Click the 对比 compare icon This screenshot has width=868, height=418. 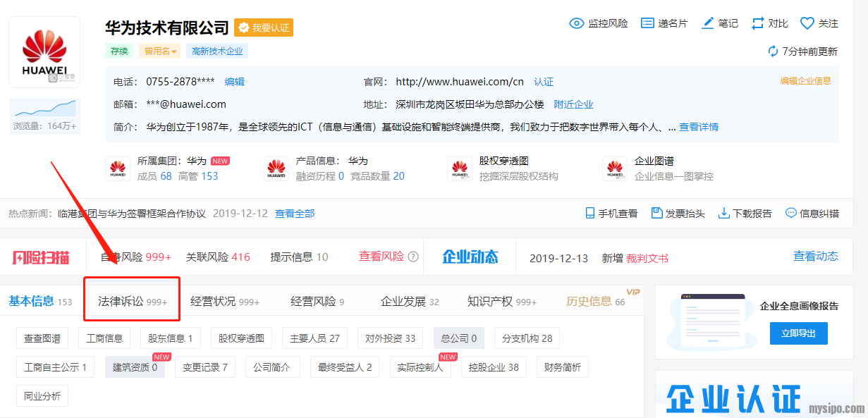pos(758,23)
